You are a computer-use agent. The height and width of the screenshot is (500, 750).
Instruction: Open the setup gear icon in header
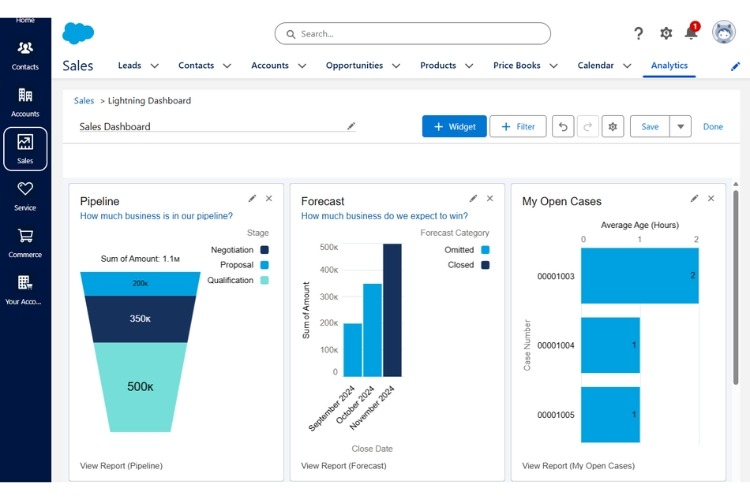tap(666, 33)
